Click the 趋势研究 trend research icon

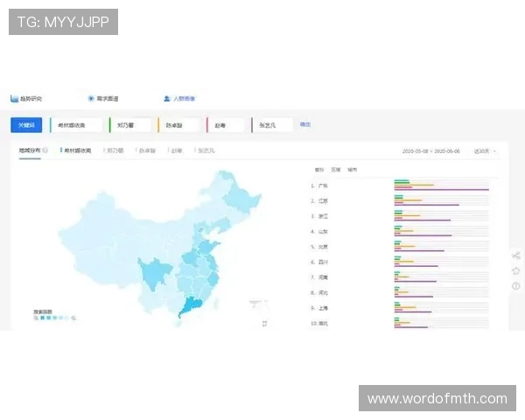(x=14, y=99)
